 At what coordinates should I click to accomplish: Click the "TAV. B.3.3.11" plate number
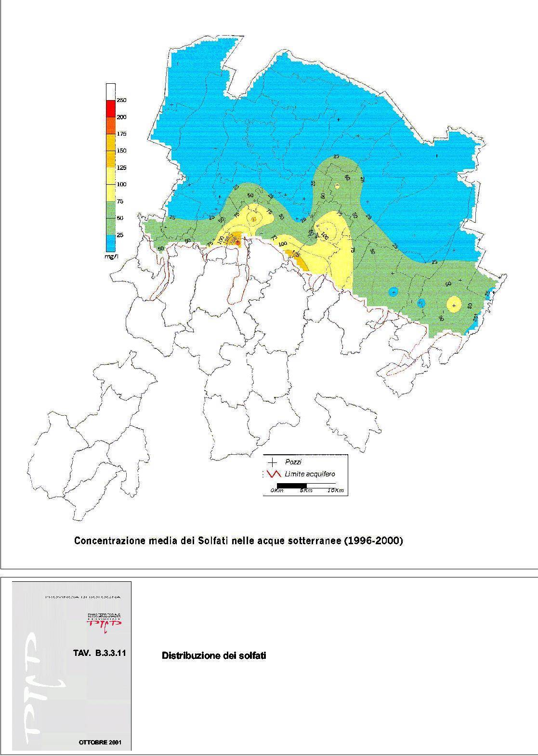(x=99, y=654)
